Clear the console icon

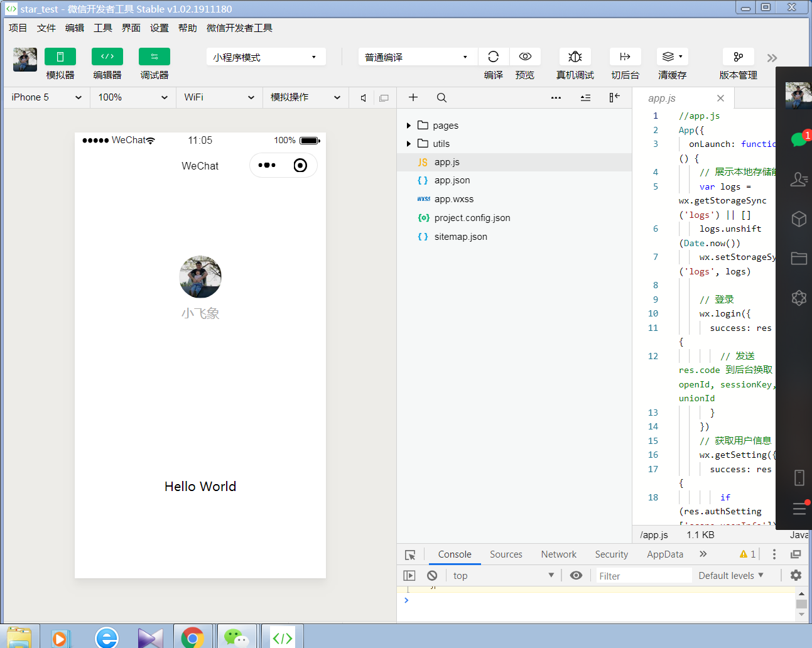coord(432,575)
